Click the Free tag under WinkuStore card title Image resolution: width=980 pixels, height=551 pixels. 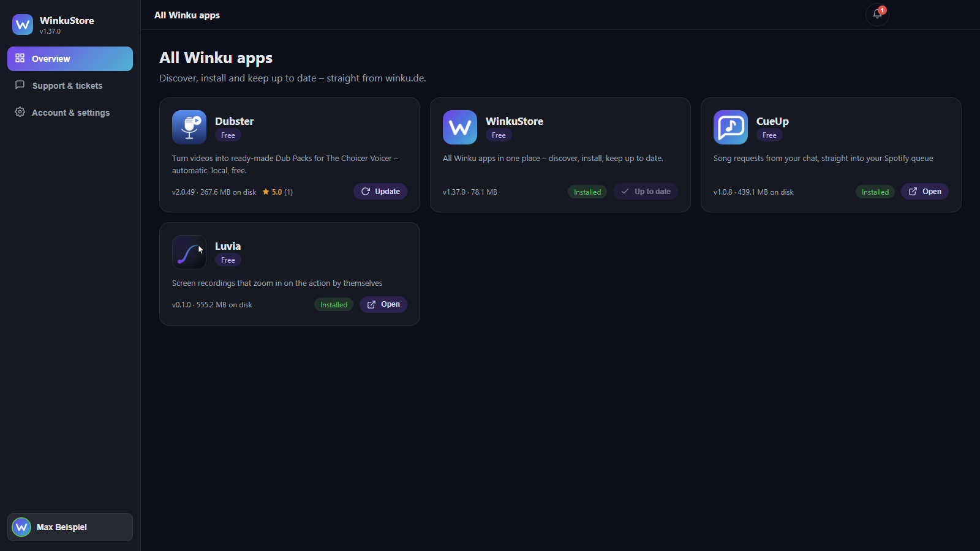click(499, 135)
